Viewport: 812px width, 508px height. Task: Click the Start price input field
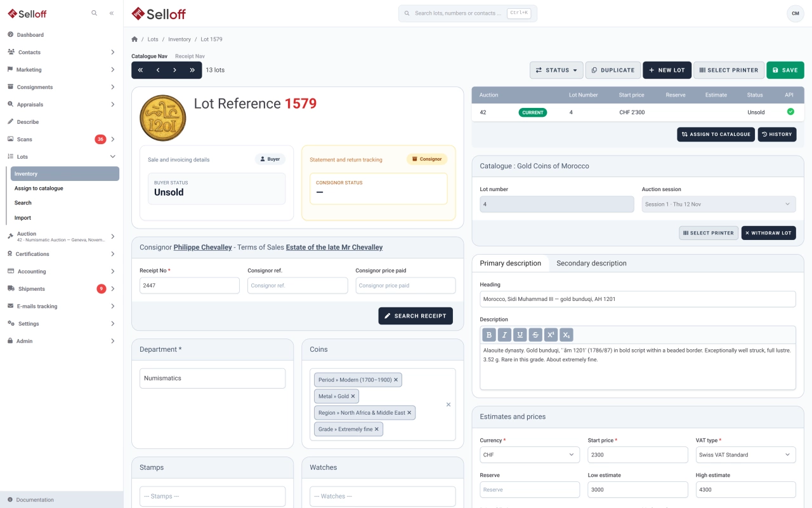tap(638, 455)
